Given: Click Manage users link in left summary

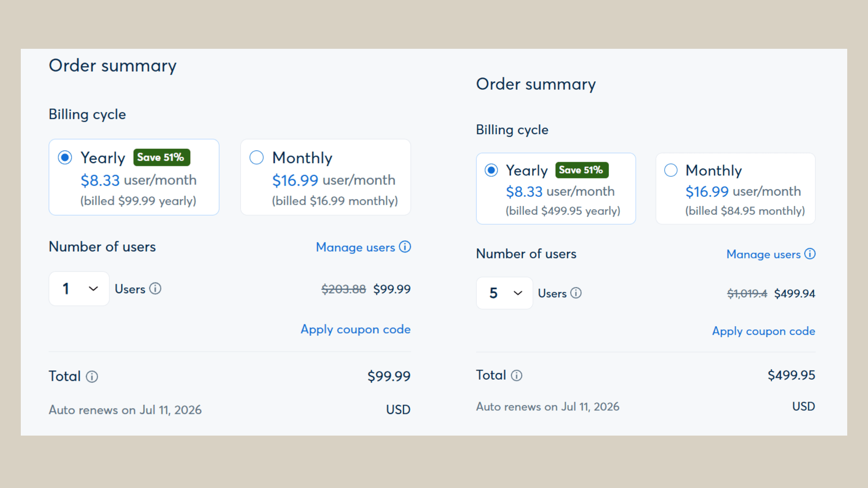Looking at the screenshot, I should (355, 247).
